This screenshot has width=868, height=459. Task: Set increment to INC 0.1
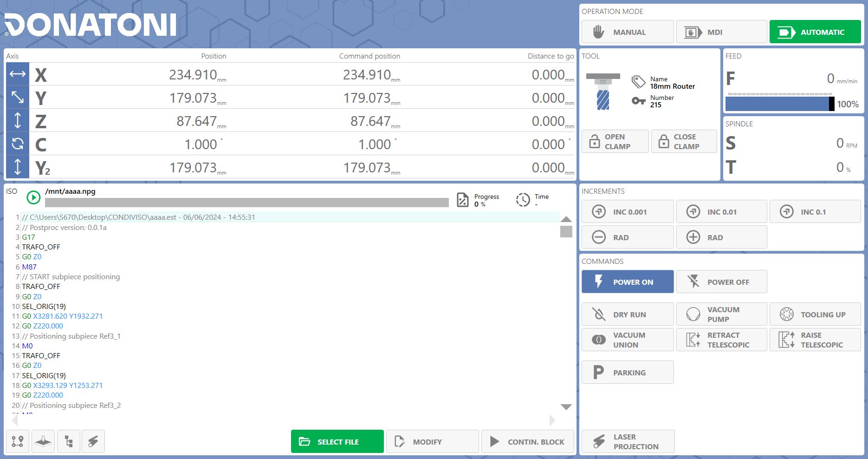point(815,212)
